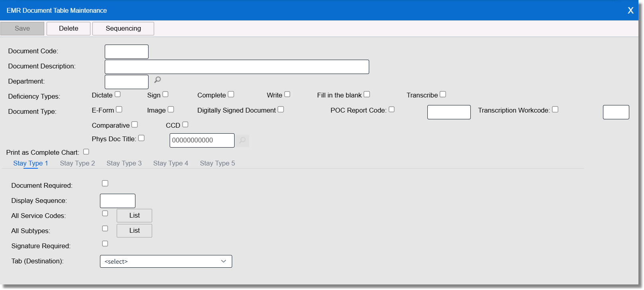Enable Signature Required checkbox
644x290 pixels.
(x=105, y=243)
